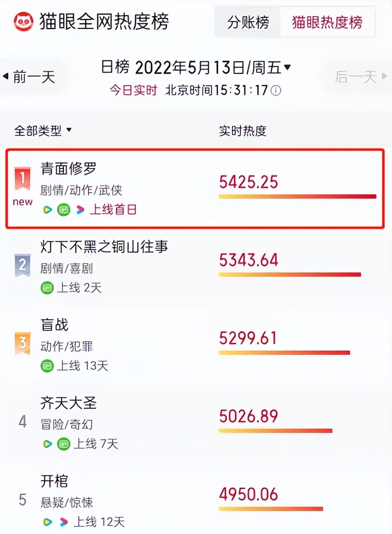Click Youku icon under 开棺
The width and height of the screenshot is (392, 534).
(x=63, y=522)
